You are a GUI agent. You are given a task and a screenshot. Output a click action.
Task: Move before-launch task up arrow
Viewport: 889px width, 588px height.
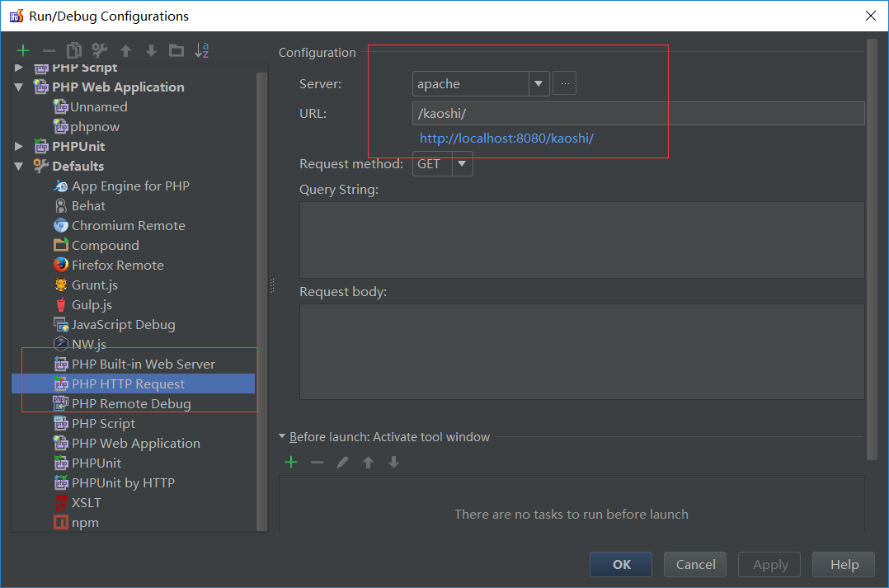(x=368, y=463)
